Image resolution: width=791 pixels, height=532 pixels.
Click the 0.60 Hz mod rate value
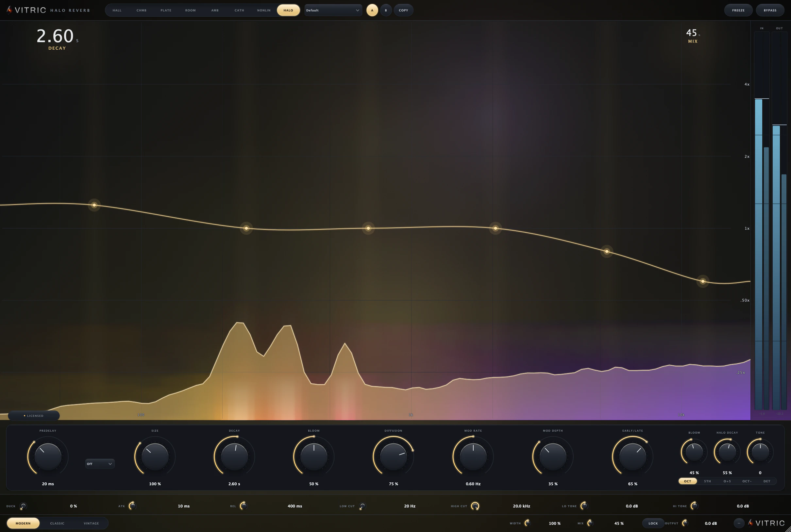click(473, 484)
